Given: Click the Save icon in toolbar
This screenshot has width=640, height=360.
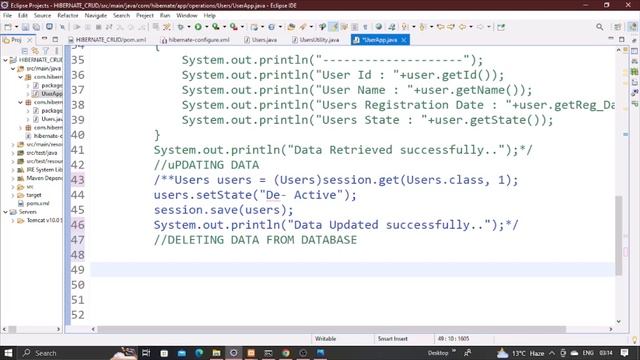Looking at the screenshot, I should [25, 27].
